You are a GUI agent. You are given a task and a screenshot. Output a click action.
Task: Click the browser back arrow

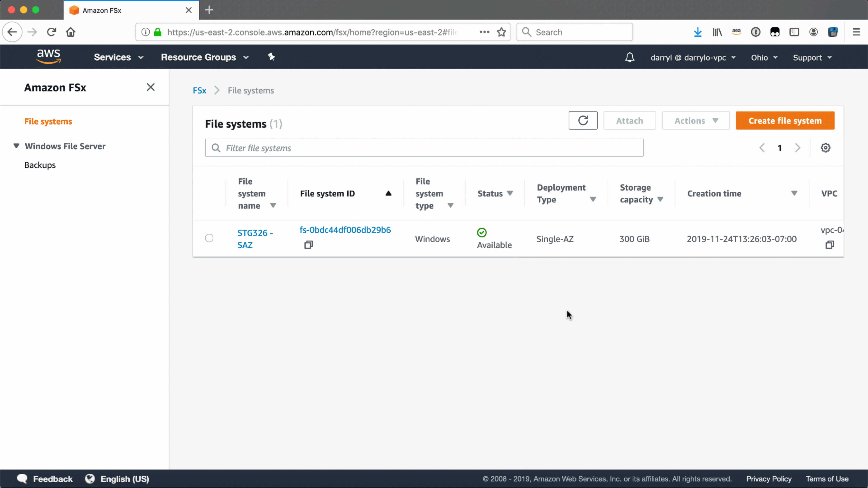[12, 32]
